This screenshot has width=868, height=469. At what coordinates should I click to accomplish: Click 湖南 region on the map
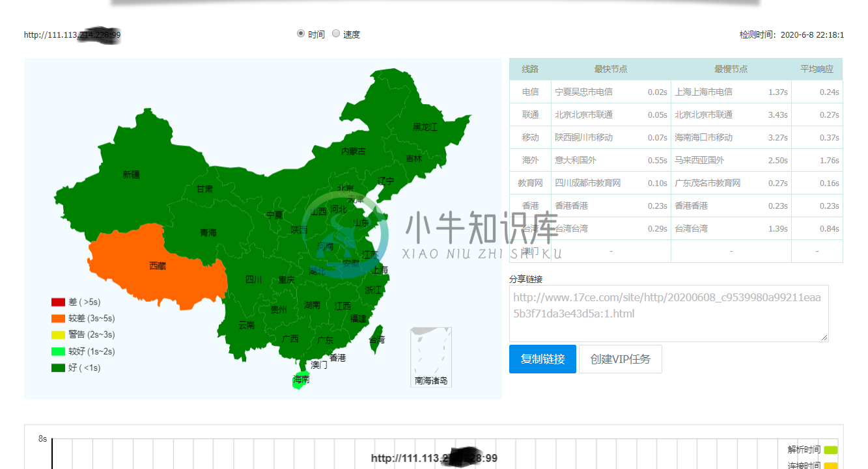[312, 305]
